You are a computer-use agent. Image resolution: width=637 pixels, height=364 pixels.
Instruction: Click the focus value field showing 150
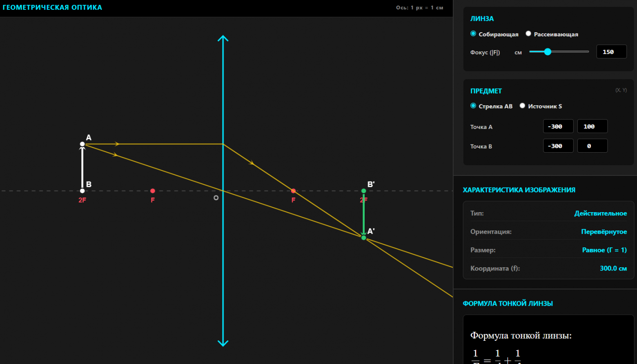[611, 52]
